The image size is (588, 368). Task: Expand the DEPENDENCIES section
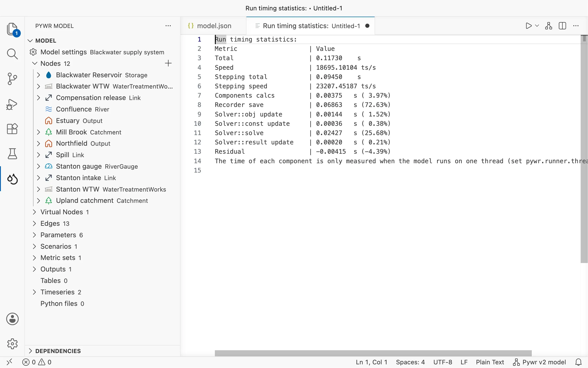pos(30,351)
